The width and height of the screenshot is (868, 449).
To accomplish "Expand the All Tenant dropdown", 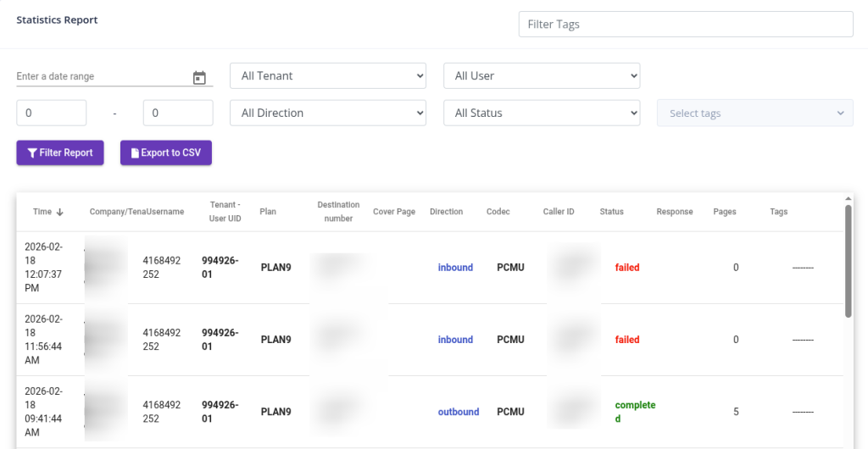I will [x=327, y=75].
